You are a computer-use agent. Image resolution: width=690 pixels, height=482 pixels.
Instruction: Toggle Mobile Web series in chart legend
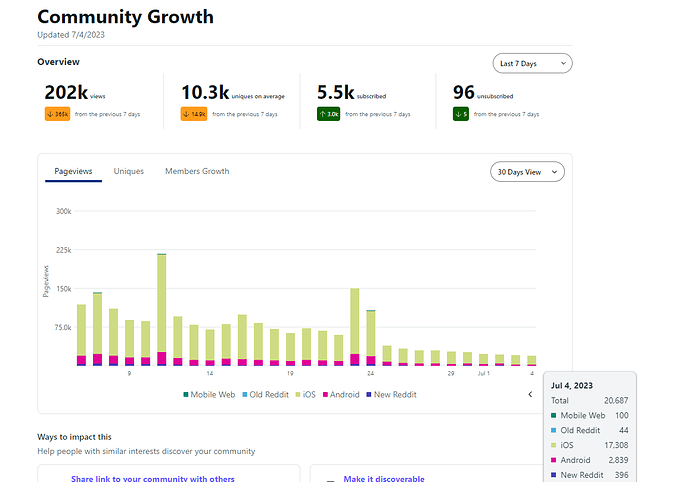click(x=209, y=395)
